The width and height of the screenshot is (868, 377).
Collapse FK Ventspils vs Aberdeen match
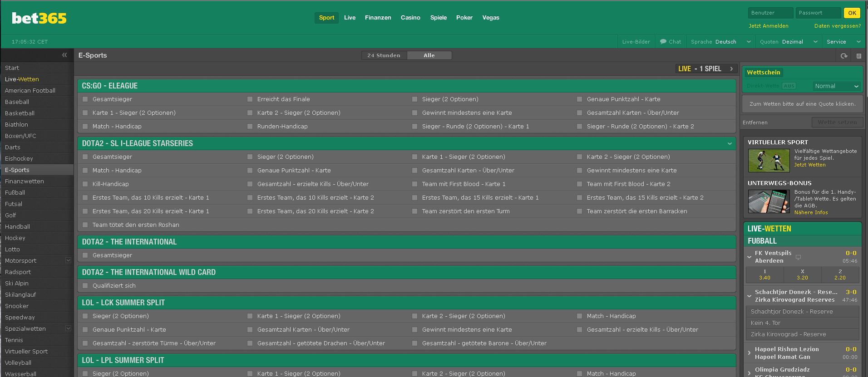point(750,257)
